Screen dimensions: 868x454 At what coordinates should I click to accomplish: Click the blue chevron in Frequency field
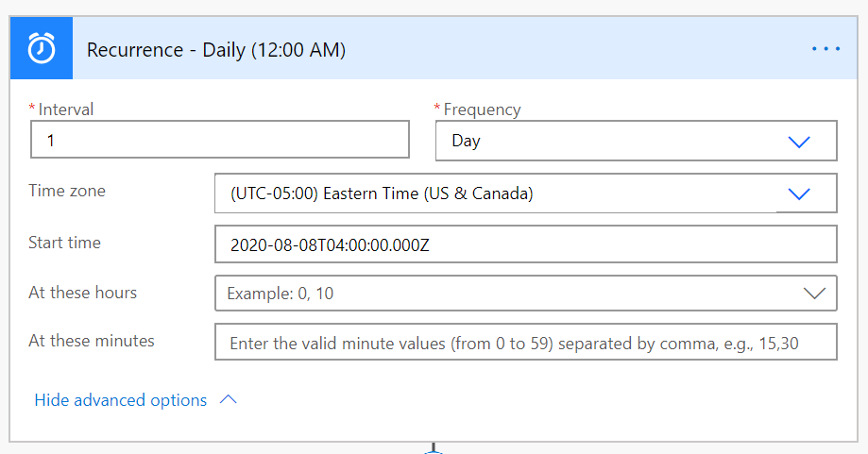click(x=799, y=142)
